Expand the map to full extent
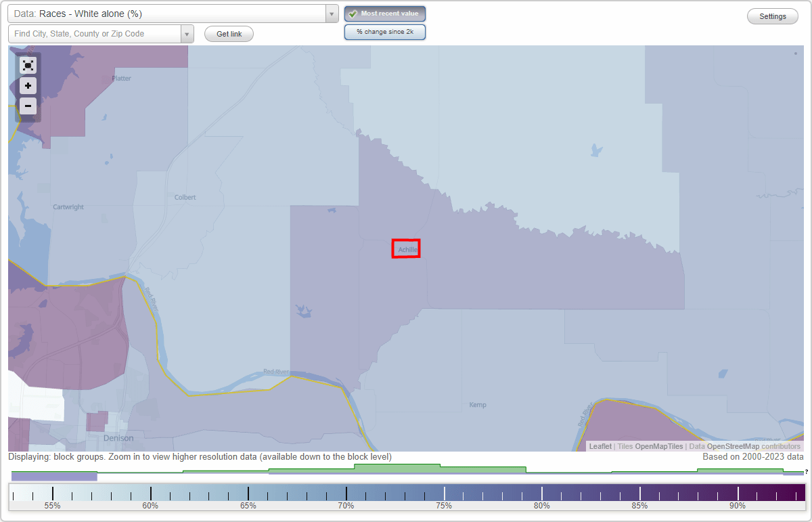This screenshot has width=812, height=522. pos(28,65)
